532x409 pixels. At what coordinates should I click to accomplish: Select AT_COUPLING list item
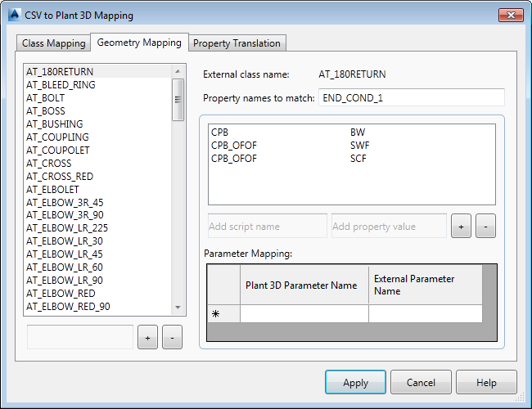pos(98,137)
